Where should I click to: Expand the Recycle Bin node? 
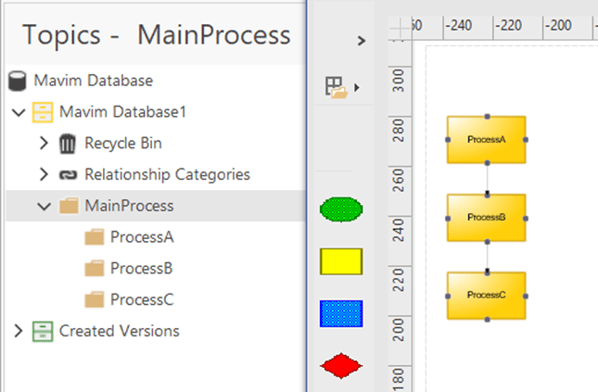[x=44, y=143]
